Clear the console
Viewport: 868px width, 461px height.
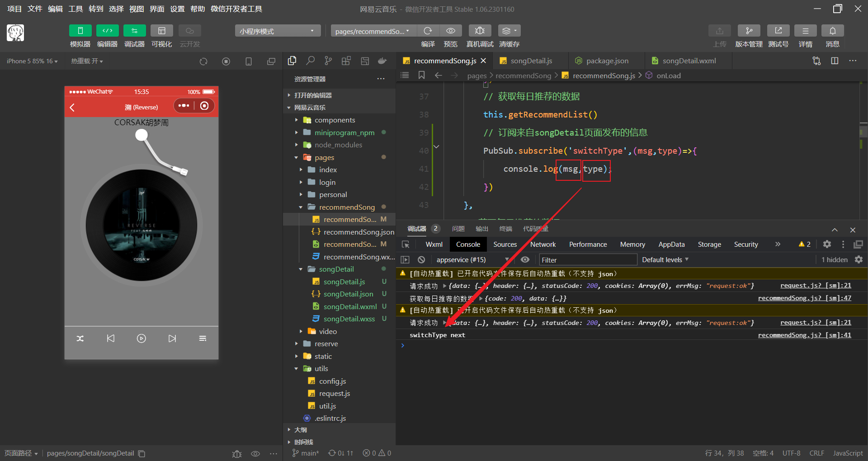tap(421, 259)
